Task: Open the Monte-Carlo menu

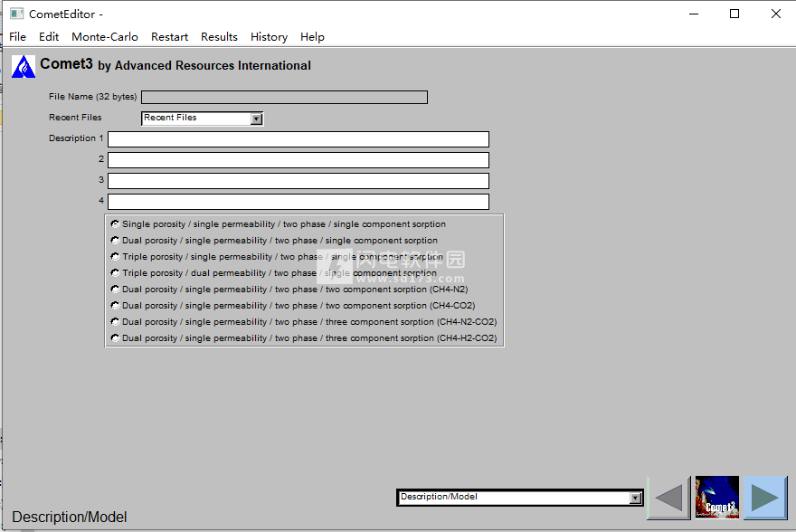Action: coord(105,37)
